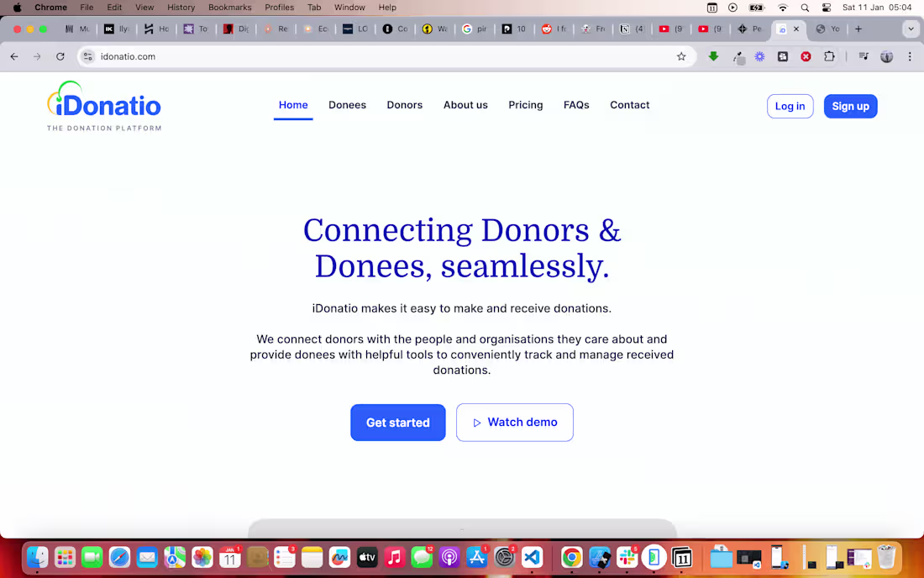
Task: Switch to the Google search tab
Action: pyautogui.click(x=475, y=29)
